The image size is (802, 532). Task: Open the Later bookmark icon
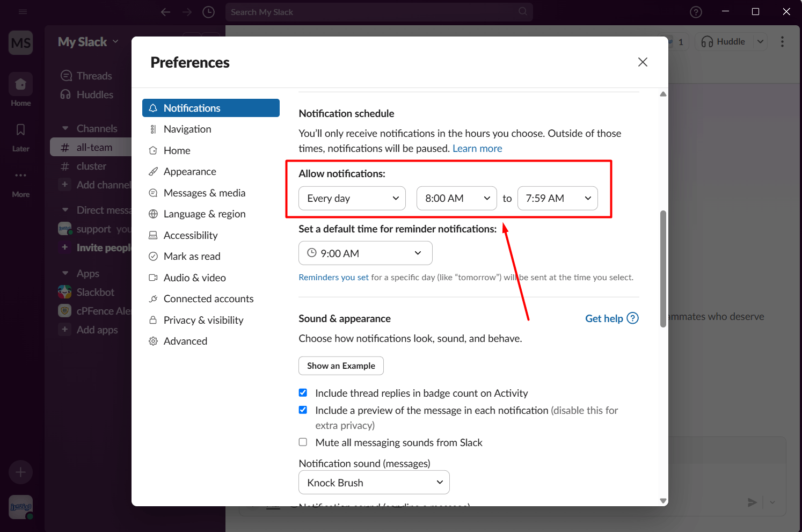[20, 130]
